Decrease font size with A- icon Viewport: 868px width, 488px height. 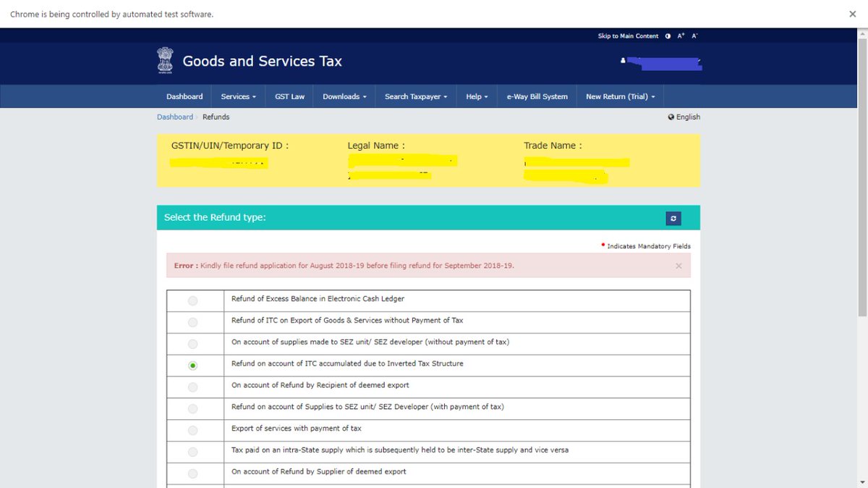694,36
